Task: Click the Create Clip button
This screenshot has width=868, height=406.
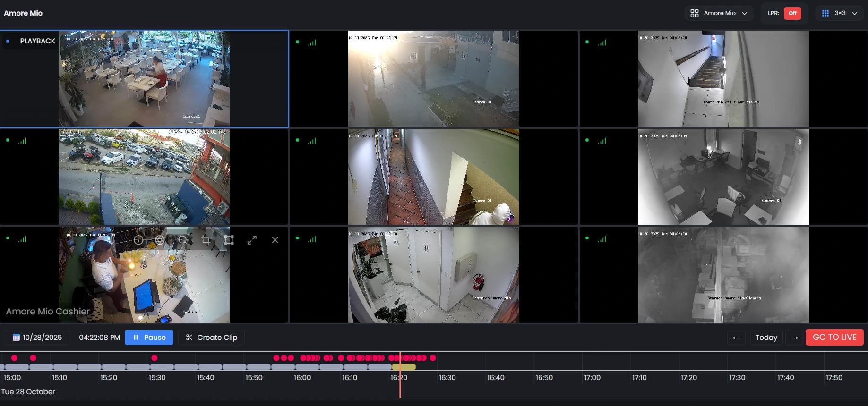Action: point(211,338)
